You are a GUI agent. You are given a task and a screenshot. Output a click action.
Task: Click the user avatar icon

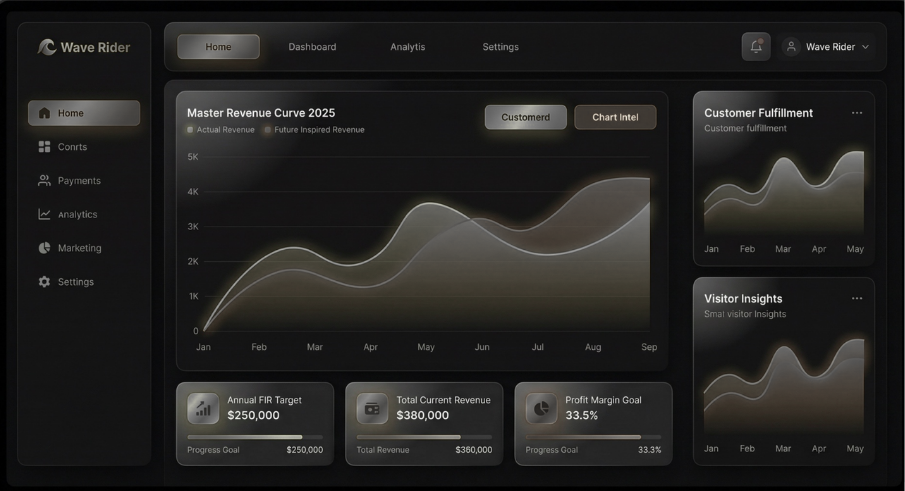[791, 47]
